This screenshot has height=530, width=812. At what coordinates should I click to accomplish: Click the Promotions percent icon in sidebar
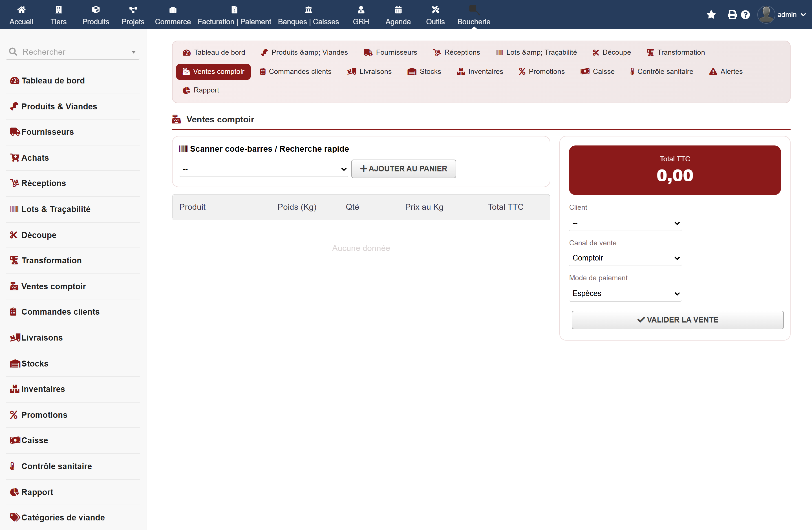(x=14, y=415)
